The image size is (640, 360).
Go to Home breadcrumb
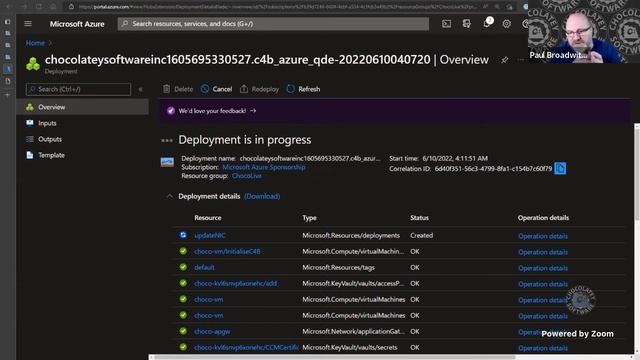(35, 43)
